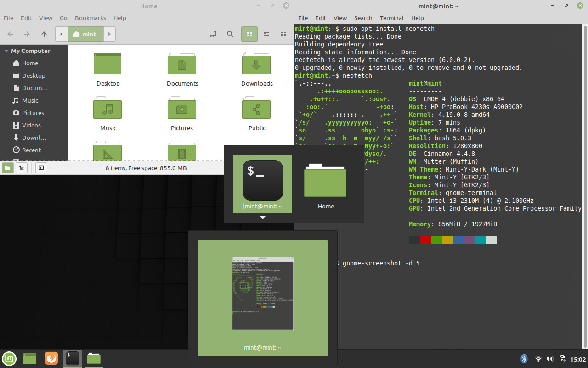Viewport: 588px width, 368px height.
Task: Click the volume icon in system tray
Action: (549, 358)
